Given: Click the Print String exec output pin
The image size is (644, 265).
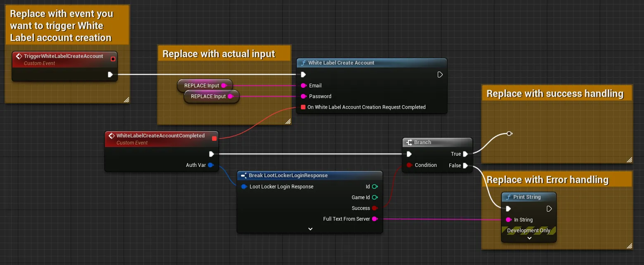Looking at the screenshot, I should (x=549, y=209).
